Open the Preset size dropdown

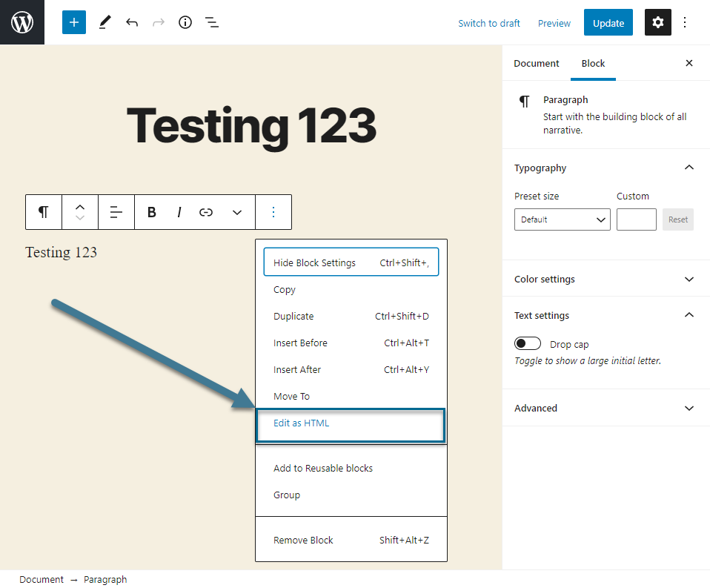(562, 219)
